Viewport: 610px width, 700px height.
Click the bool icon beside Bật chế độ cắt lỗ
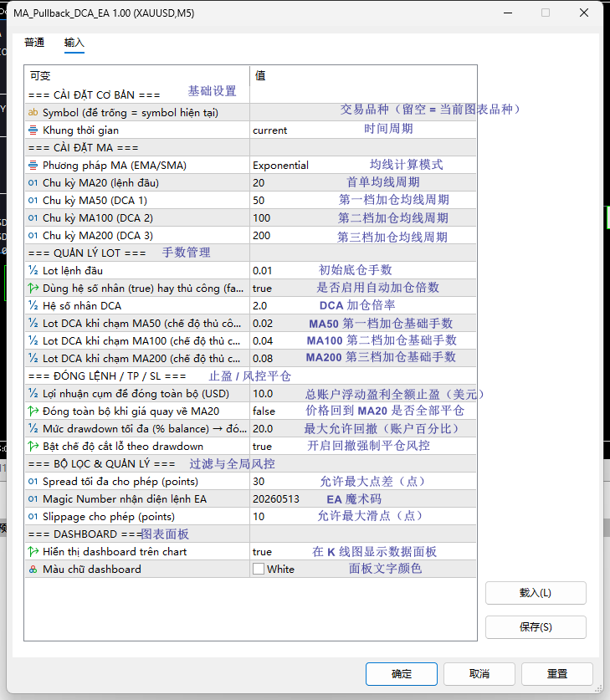point(33,446)
